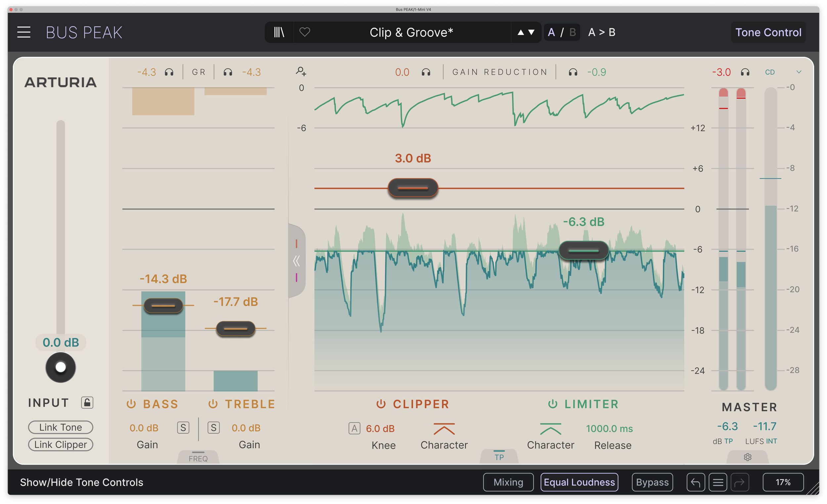
Task: Click the add user profile icon
Action: click(x=301, y=71)
